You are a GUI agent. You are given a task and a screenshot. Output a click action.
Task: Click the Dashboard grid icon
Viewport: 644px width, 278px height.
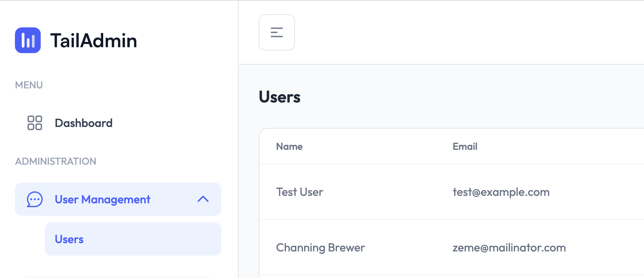pyautogui.click(x=35, y=123)
